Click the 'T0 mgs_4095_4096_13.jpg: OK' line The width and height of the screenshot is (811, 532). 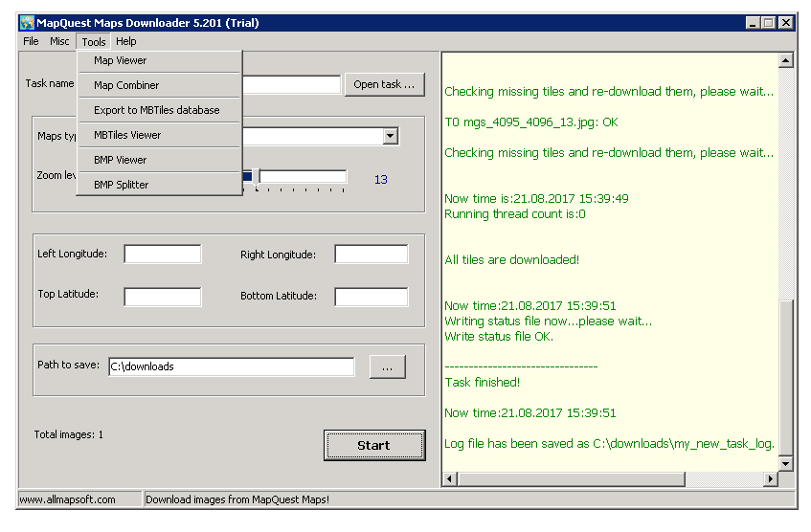[x=531, y=122]
